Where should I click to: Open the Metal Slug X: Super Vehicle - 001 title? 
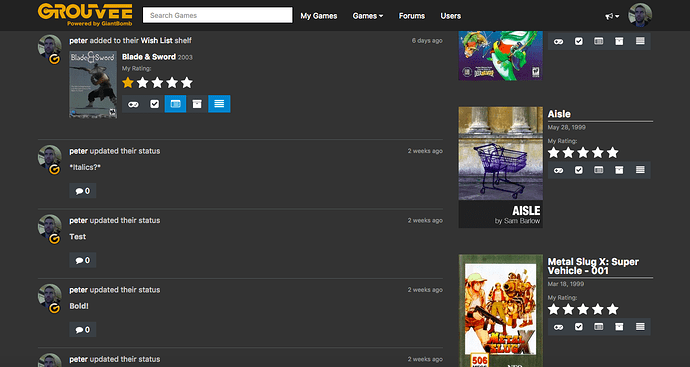593,266
